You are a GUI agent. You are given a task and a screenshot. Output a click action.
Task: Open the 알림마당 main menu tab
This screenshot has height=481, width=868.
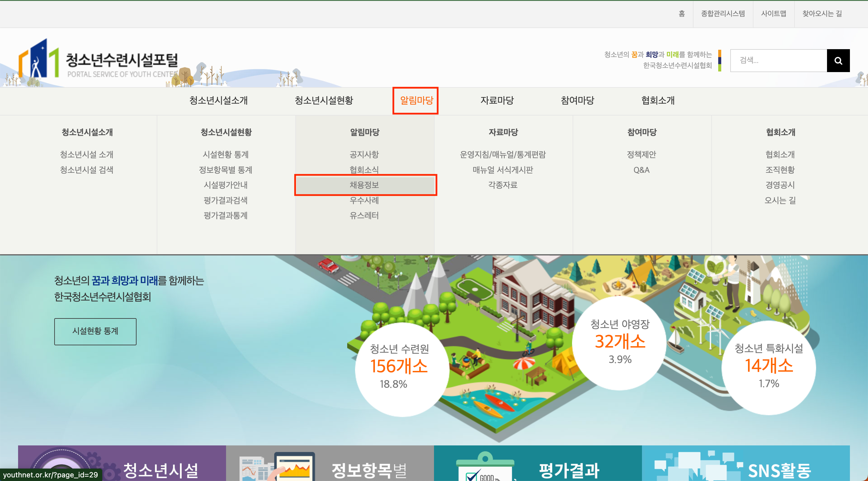pos(416,100)
